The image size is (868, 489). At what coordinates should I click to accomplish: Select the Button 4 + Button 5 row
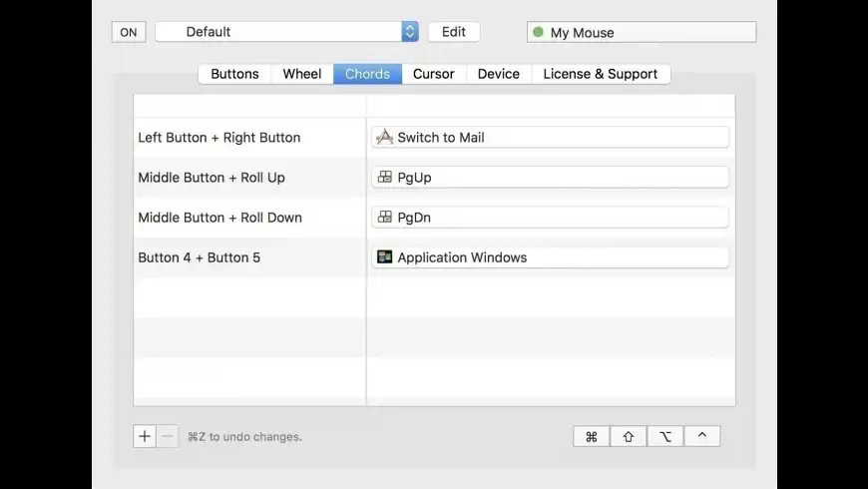click(x=435, y=257)
